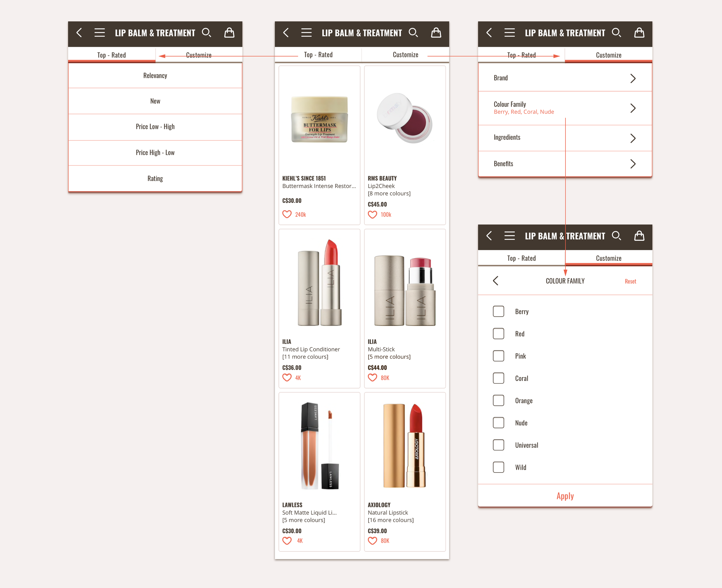Select Top - Rated tab on product list
This screenshot has height=588, width=722.
tap(318, 55)
